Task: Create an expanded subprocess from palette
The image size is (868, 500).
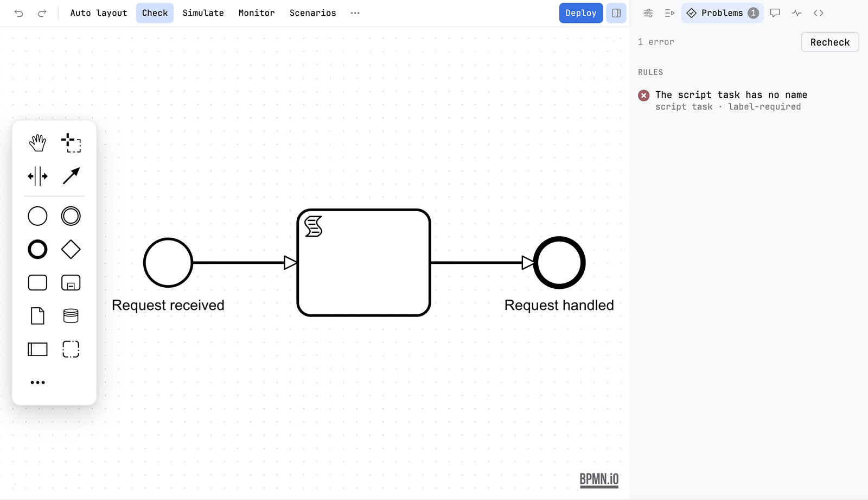Action: coord(71,283)
